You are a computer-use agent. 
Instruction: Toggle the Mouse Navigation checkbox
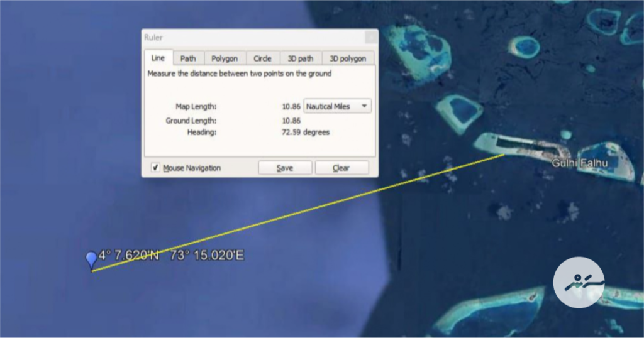155,168
